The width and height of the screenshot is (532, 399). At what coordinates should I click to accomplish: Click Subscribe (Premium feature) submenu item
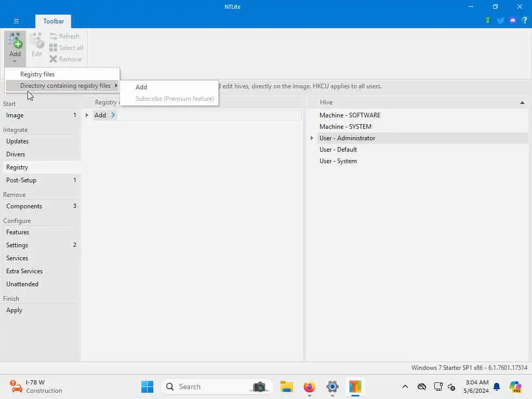[170, 98]
